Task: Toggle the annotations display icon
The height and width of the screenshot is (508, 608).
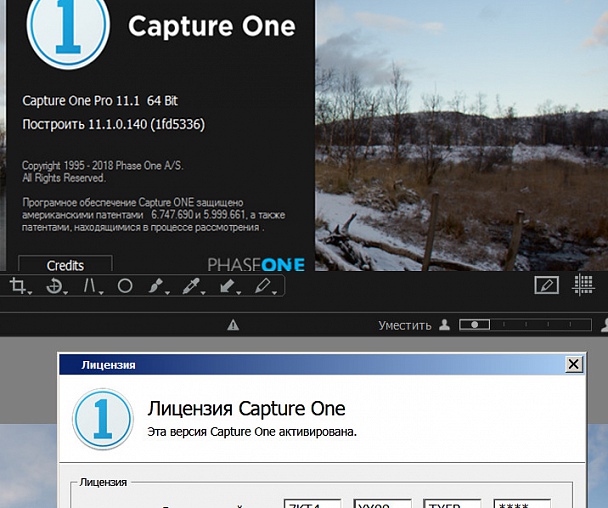Action: (x=546, y=285)
